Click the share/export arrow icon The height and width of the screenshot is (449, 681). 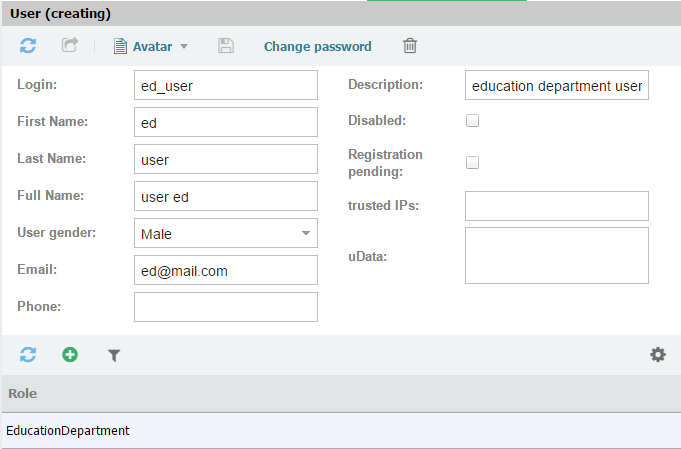pyautogui.click(x=69, y=46)
